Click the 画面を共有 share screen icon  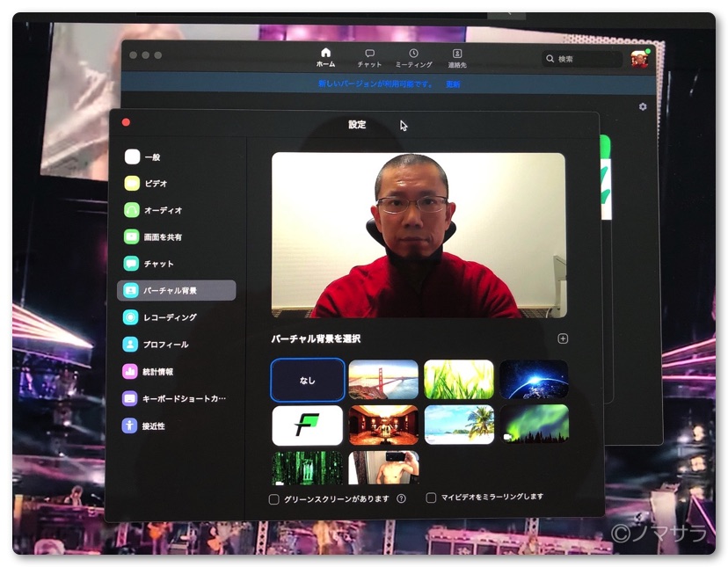tap(132, 237)
